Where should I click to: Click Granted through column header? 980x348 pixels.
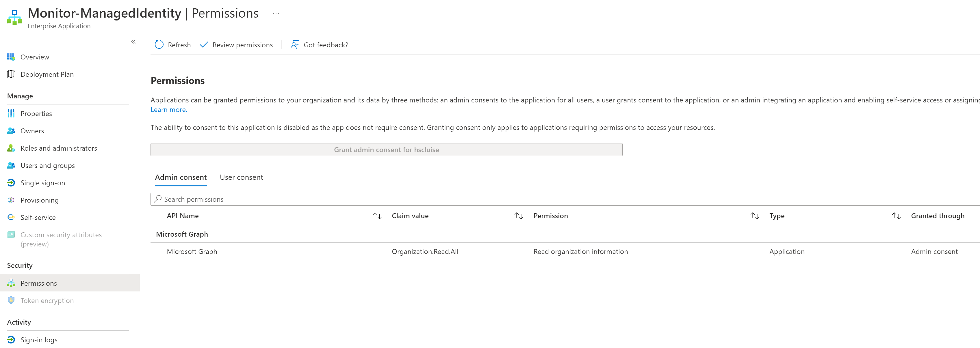(938, 216)
